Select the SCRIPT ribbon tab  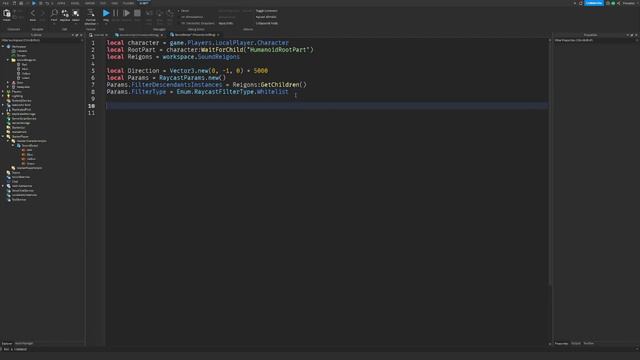coord(144,3)
